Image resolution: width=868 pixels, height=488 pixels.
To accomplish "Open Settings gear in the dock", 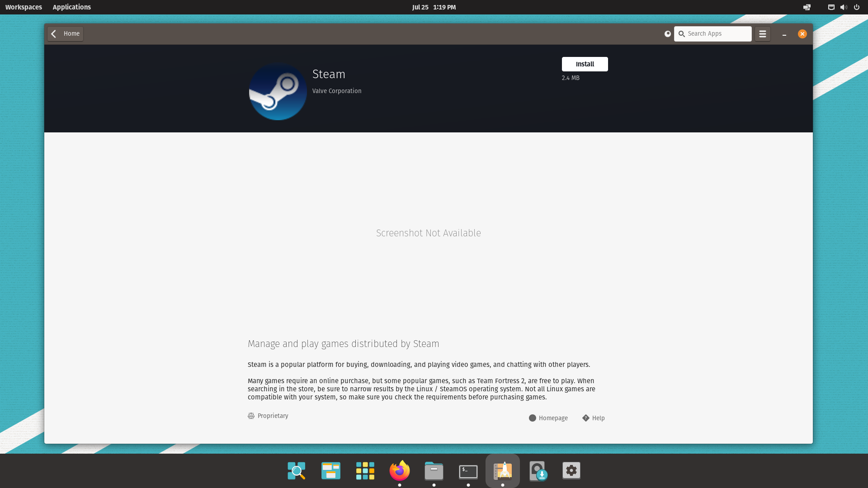I will tap(571, 471).
